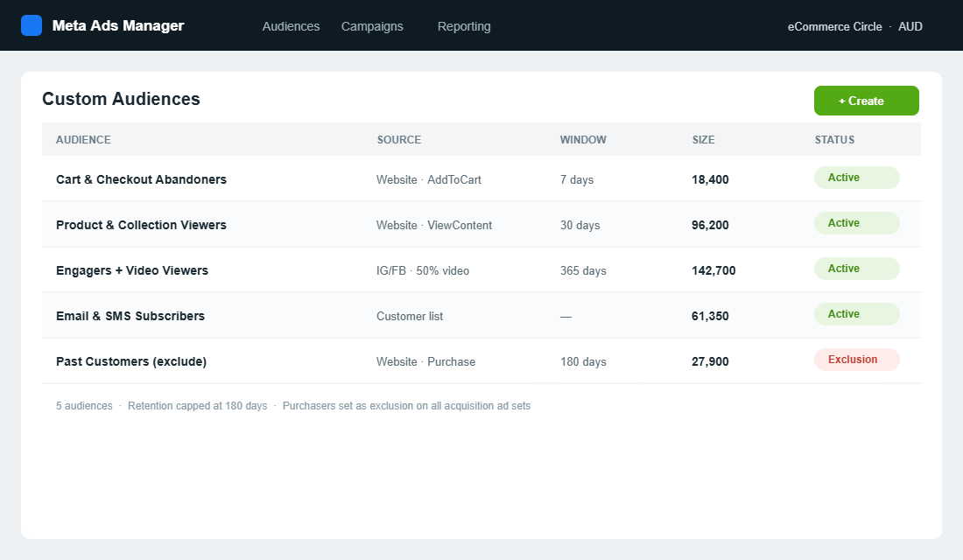963x560 pixels.
Task: Click the AUDIENCE column header
Action: (83, 139)
